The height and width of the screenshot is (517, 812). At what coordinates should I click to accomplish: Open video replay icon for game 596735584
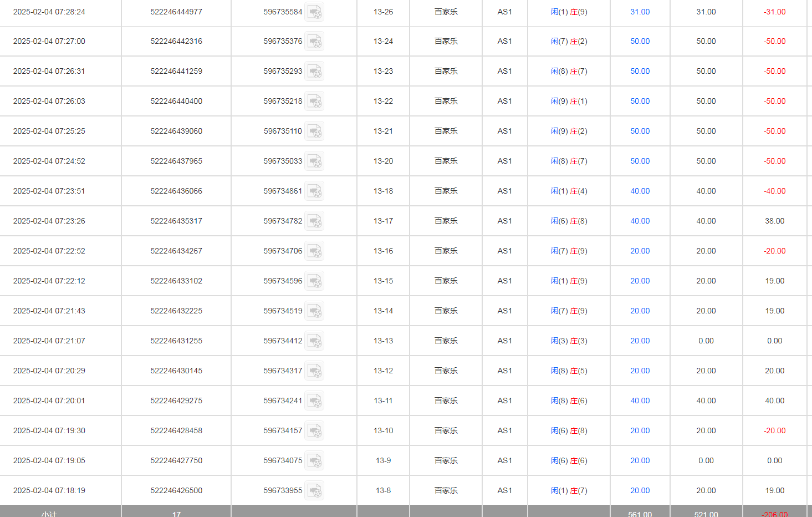pos(314,12)
